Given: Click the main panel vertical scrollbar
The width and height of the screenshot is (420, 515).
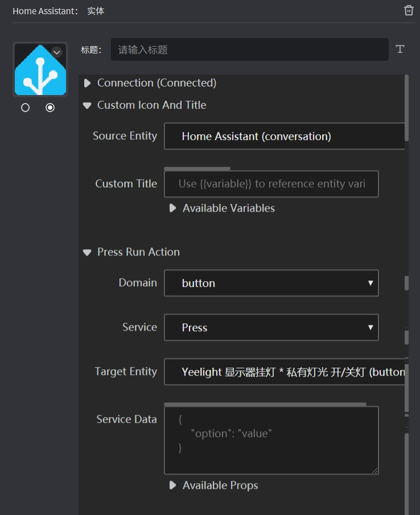Looking at the screenshot, I should pyautogui.click(x=406, y=108).
